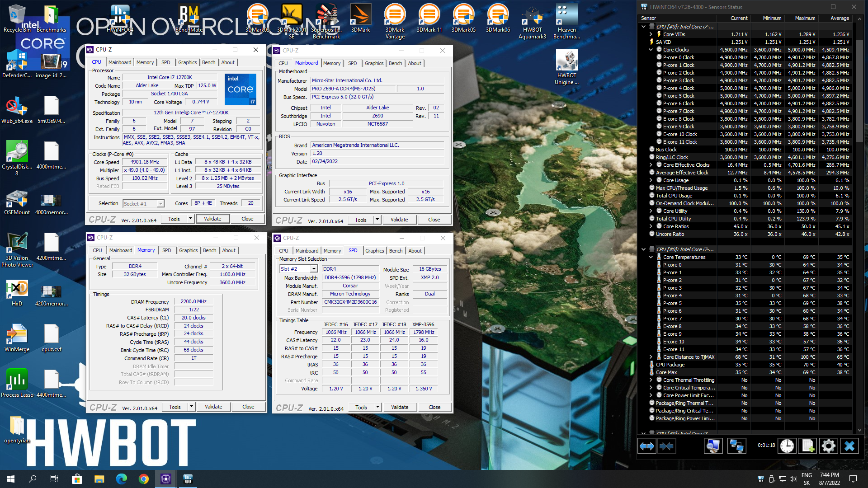The height and width of the screenshot is (488, 868).
Task: Click CPU-Z icon in the taskbar
Action: click(x=165, y=479)
